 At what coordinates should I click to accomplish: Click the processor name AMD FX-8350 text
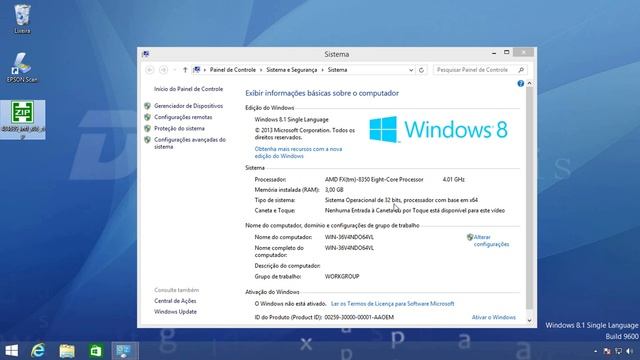pos(374,179)
